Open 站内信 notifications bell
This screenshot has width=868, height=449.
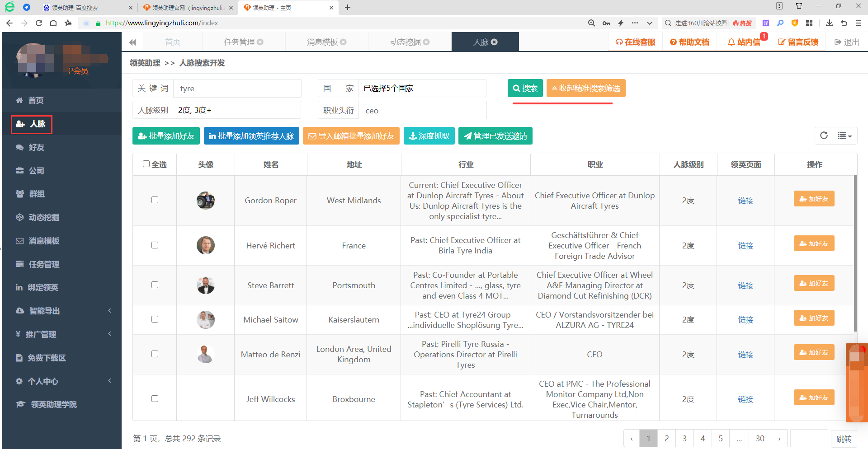click(744, 42)
